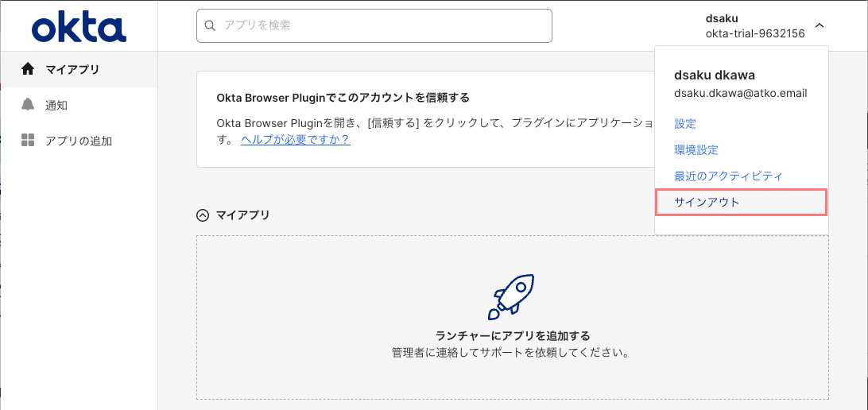Screen dimensions: 868x410
Task: Click the okta-trial-9632156 organization name
Action: [755, 33]
